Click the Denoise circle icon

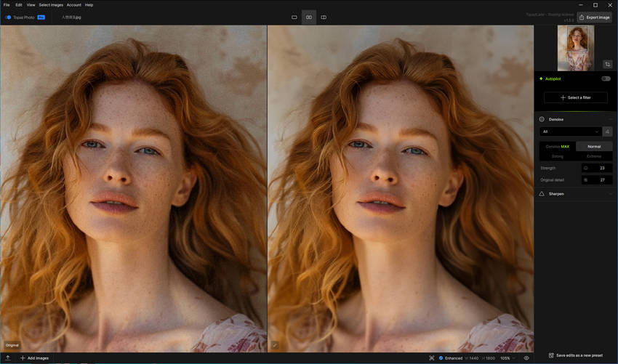(542, 119)
